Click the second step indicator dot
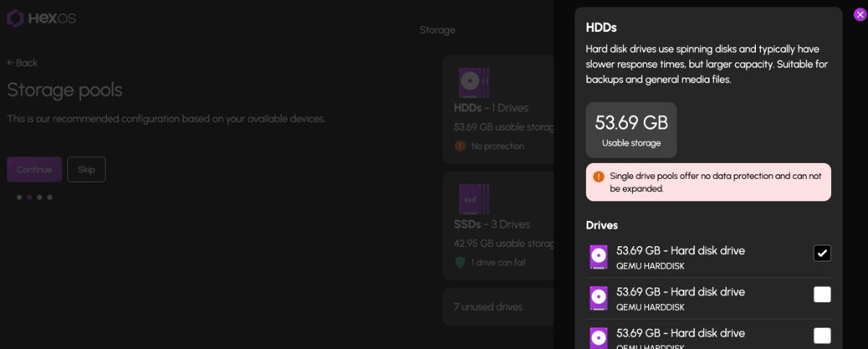The image size is (868, 349). click(x=29, y=197)
